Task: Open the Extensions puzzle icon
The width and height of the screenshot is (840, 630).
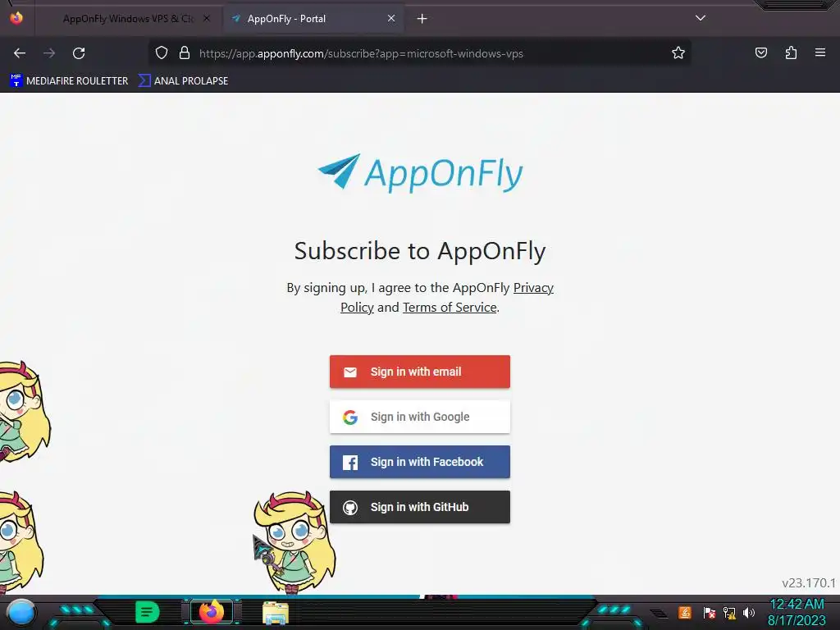Action: pyautogui.click(x=792, y=53)
